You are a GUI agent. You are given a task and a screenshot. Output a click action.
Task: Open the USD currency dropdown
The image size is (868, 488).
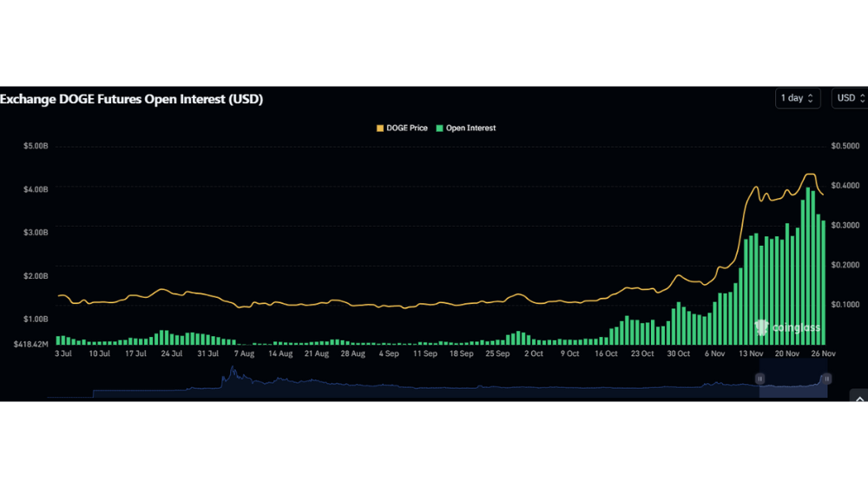[851, 98]
